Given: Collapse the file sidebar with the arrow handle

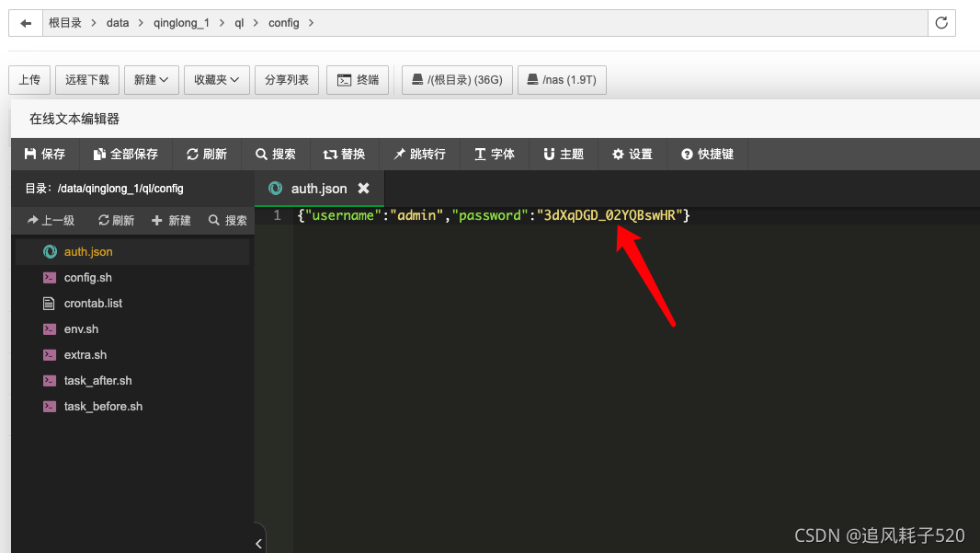Looking at the screenshot, I should click(258, 543).
